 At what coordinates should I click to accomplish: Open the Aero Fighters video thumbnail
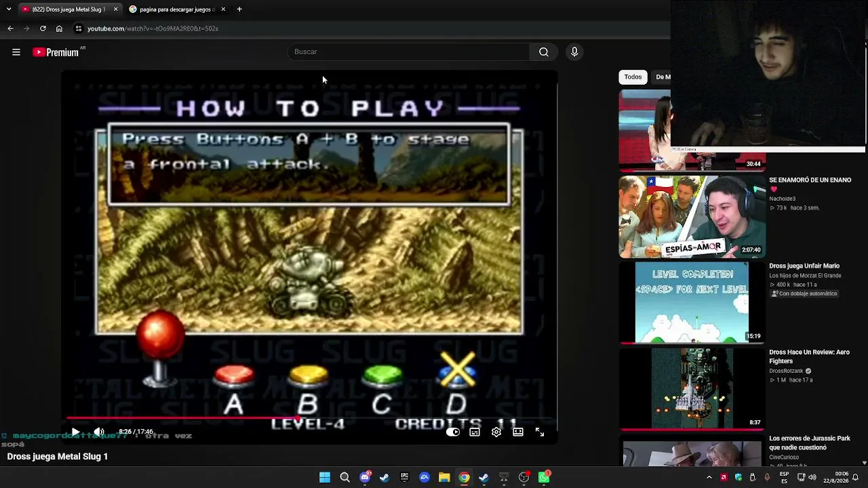(x=692, y=389)
